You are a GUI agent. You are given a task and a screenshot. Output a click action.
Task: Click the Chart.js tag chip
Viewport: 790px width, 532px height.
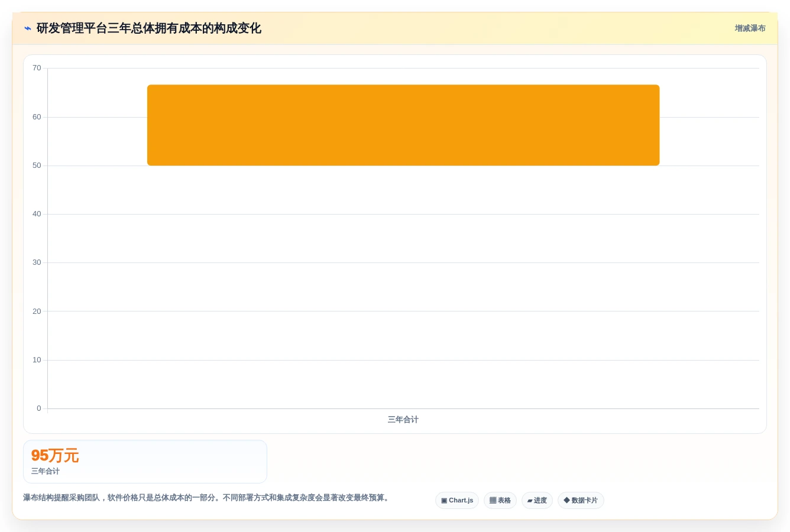click(457, 501)
